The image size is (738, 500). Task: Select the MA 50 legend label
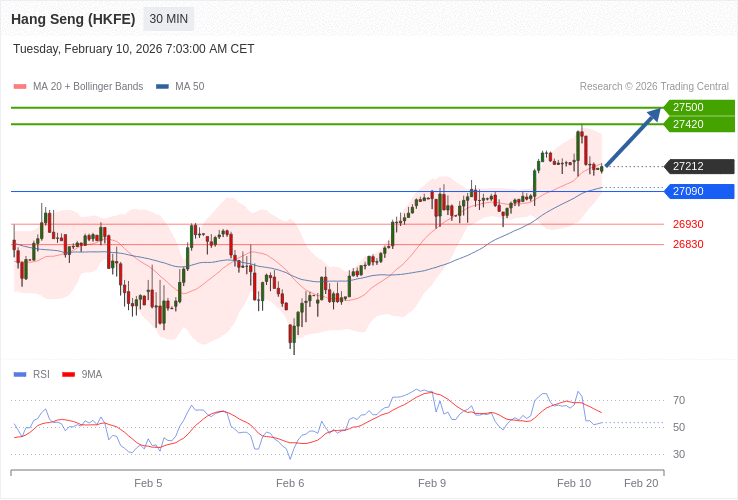pos(189,87)
